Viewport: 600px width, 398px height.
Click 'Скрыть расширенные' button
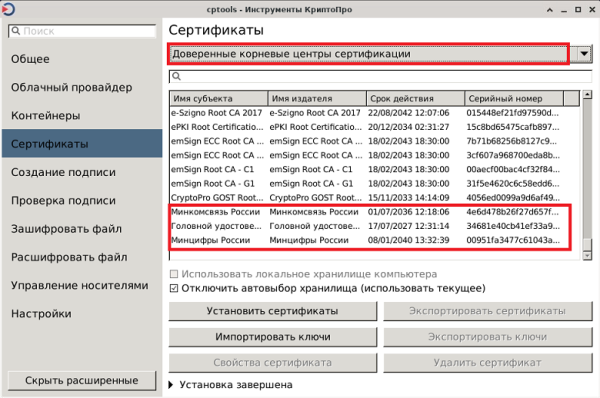point(82,380)
